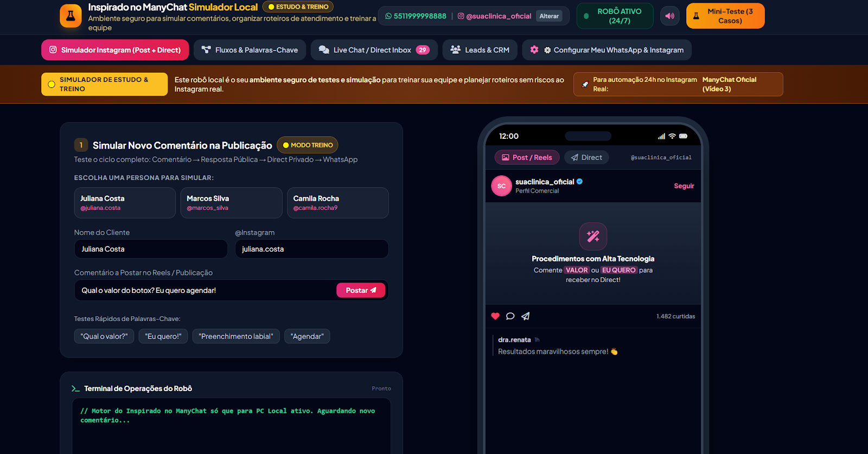Click the Seguir link in phone preview
This screenshot has width=868, height=454.
click(x=684, y=186)
